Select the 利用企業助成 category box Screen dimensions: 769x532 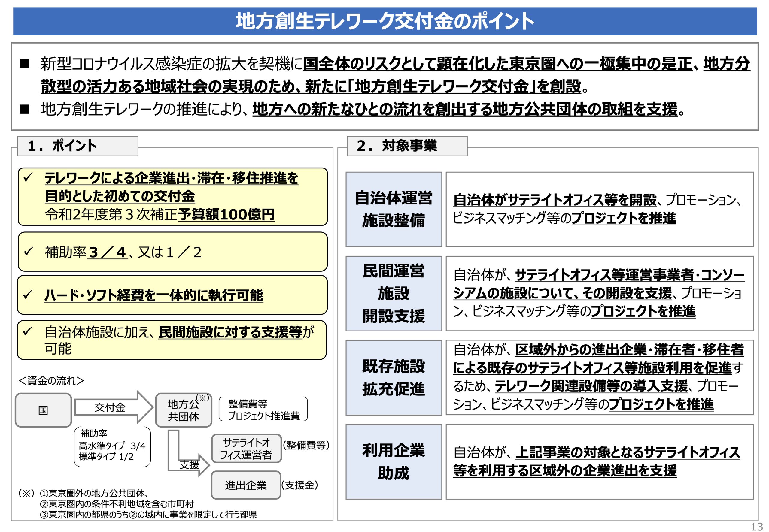tap(394, 462)
